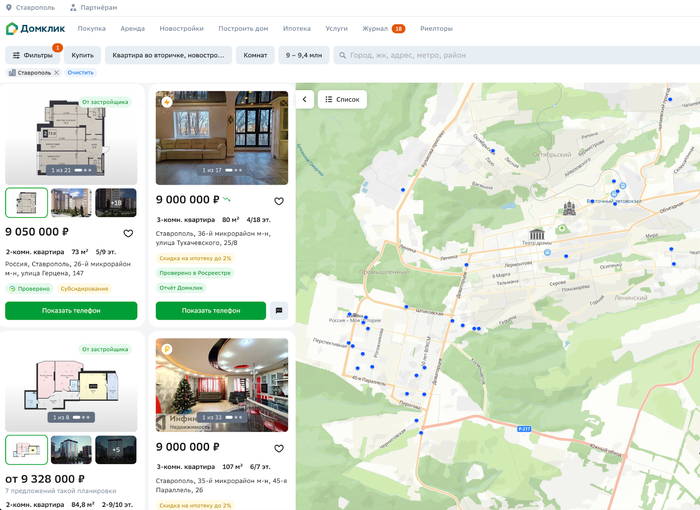This screenshot has width=700, height=510.
Task: Switch to Список list view
Action: 342,99
